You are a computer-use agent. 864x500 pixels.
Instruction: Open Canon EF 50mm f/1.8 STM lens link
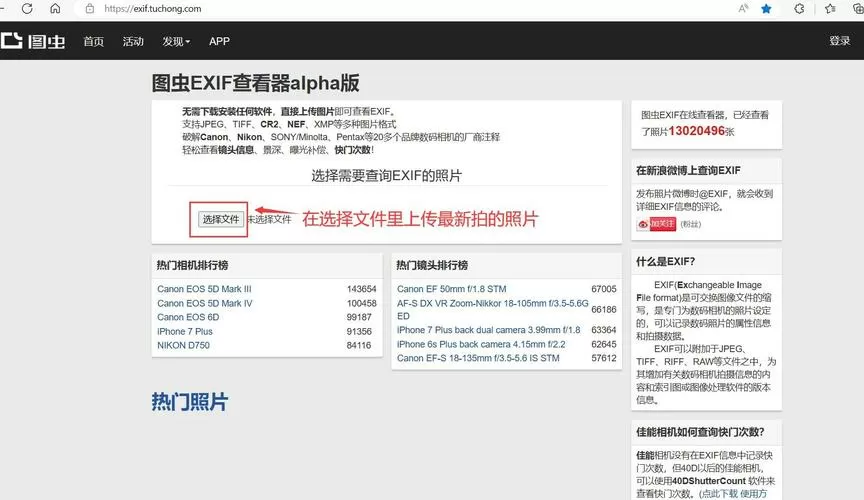(451, 289)
